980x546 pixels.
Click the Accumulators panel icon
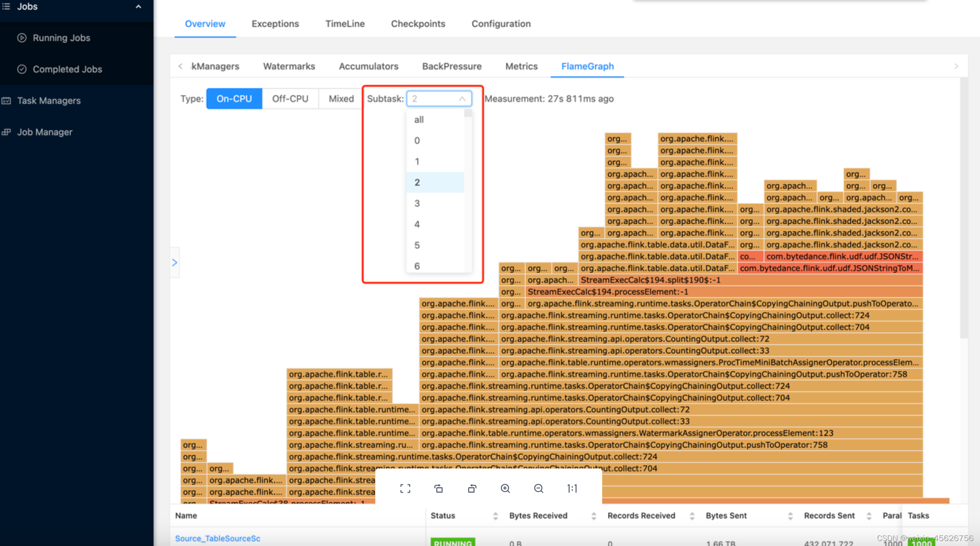(x=369, y=66)
